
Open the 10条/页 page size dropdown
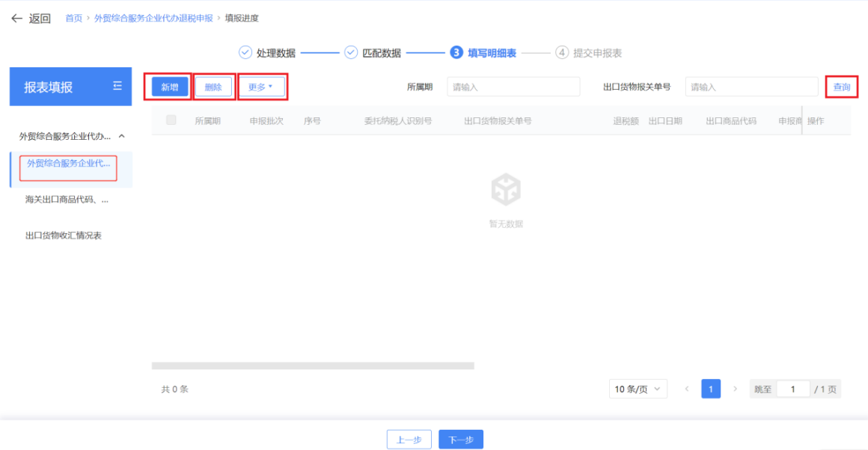click(638, 389)
